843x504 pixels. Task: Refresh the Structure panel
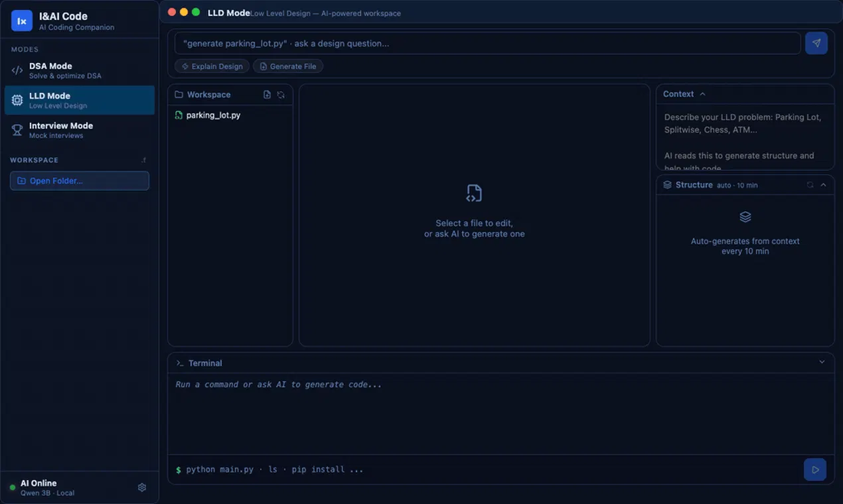pyautogui.click(x=810, y=185)
